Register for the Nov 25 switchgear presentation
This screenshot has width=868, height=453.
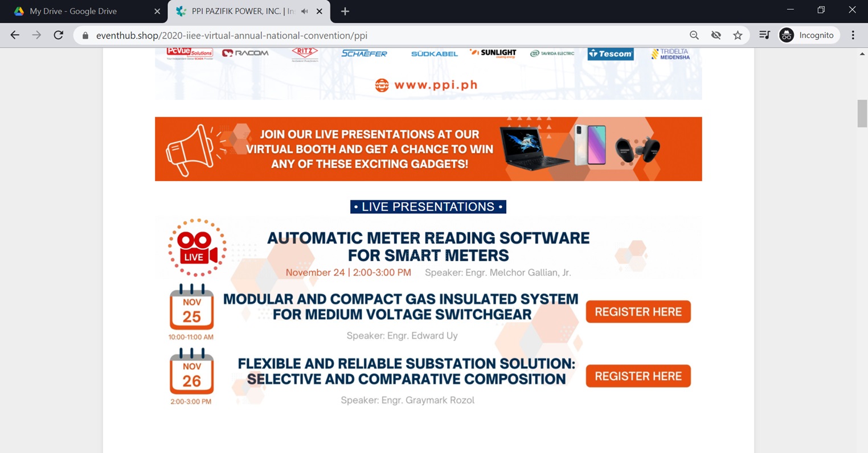[638, 312]
